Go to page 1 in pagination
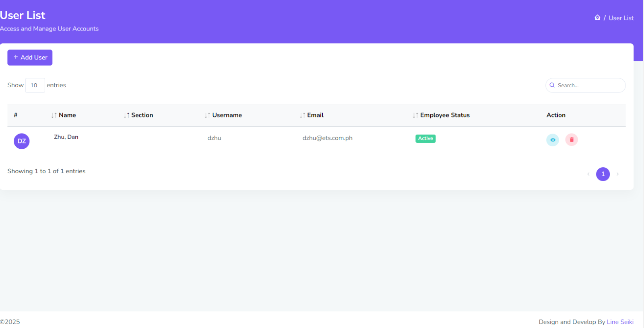The image size is (644, 328). (x=603, y=174)
